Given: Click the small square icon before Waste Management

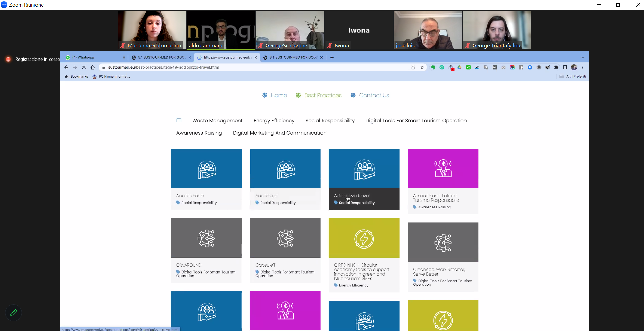Looking at the screenshot, I should pyautogui.click(x=179, y=120).
